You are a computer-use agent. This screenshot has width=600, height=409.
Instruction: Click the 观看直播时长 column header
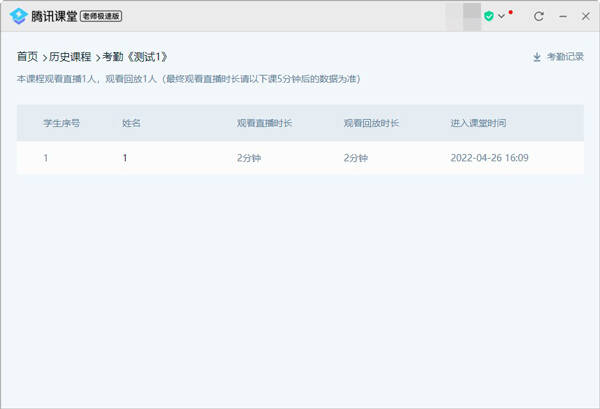264,123
